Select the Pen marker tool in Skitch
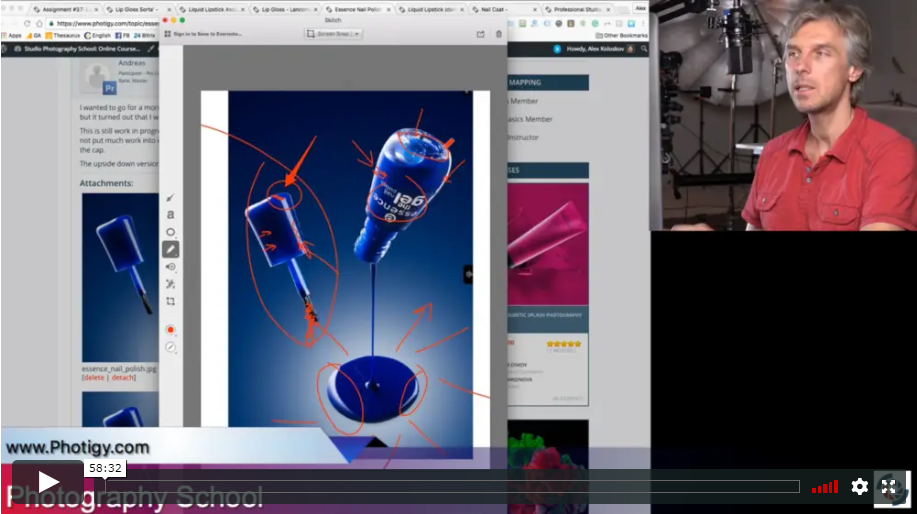Viewport: 917px width, 514px height. pyautogui.click(x=170, y=249)
